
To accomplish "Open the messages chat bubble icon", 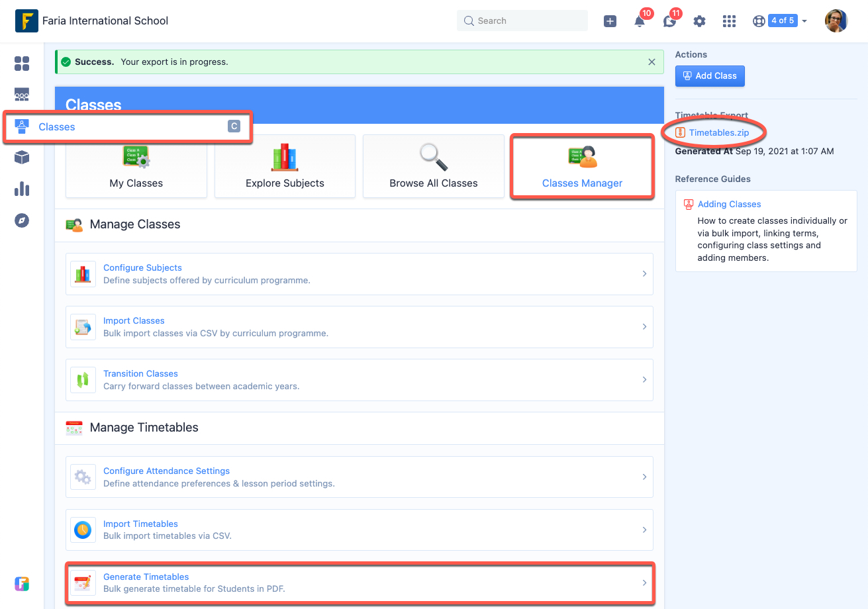I will point(670,21).
